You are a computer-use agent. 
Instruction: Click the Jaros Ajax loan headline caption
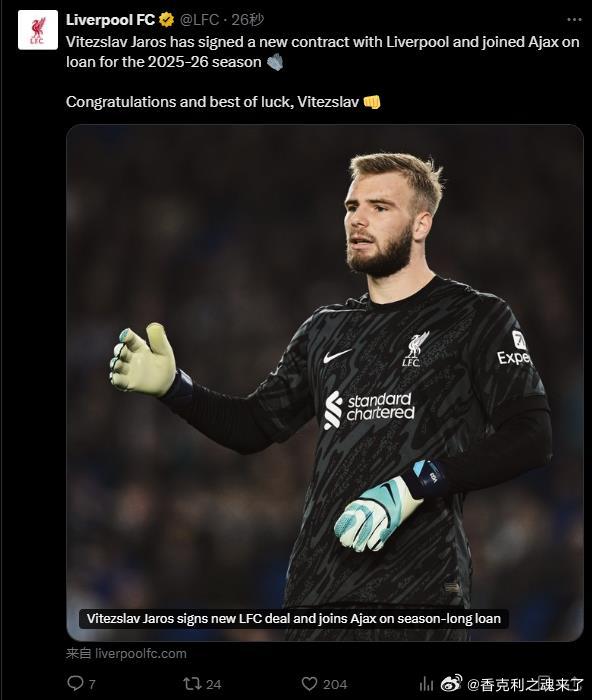pyautogui.click(x=293, y=619)
